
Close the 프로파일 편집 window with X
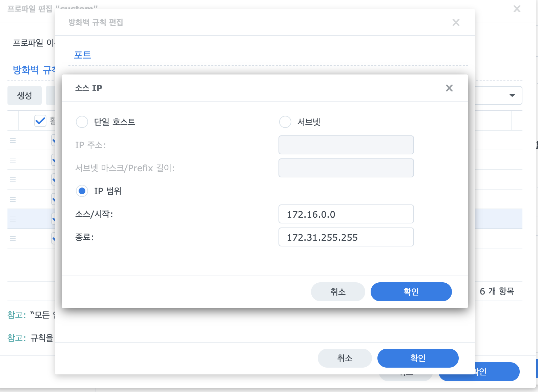[517, 9]
